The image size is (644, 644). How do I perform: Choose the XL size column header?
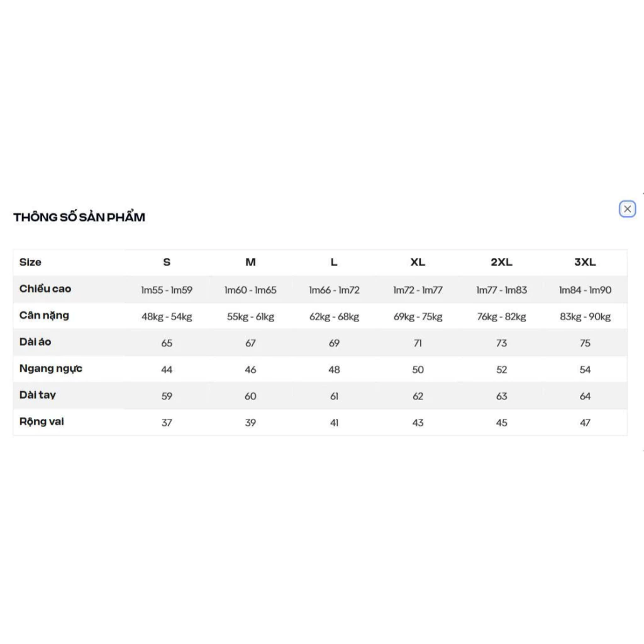tap(418, 262)
